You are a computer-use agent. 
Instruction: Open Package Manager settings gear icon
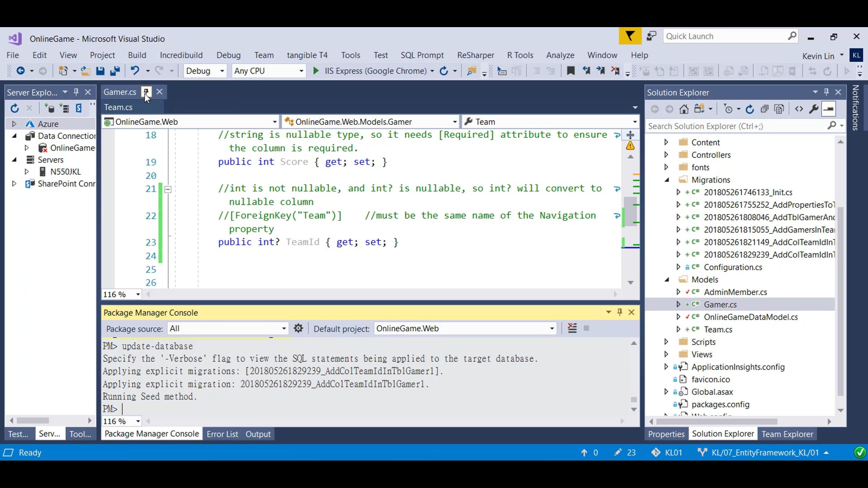[298, 328]
